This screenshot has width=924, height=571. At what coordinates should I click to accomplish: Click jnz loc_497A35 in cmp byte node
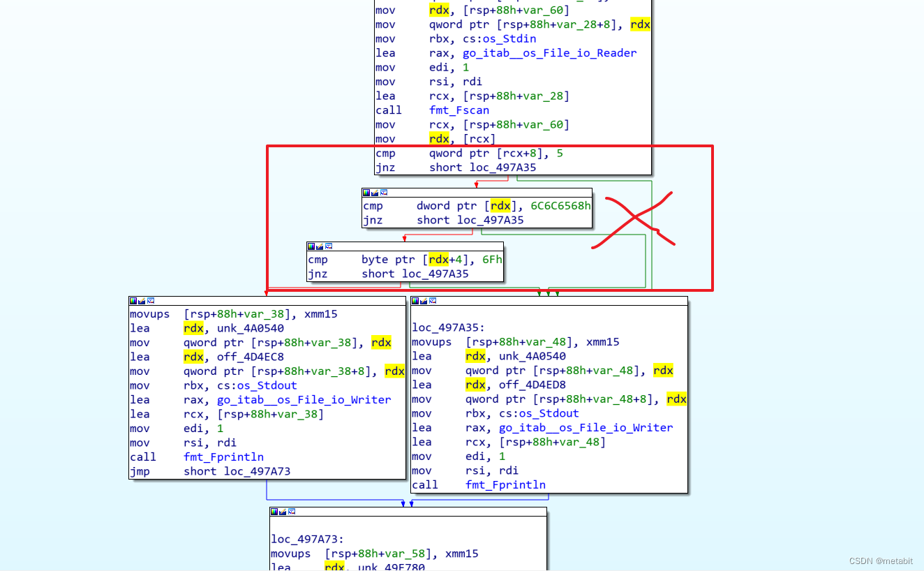pos(388,274)
